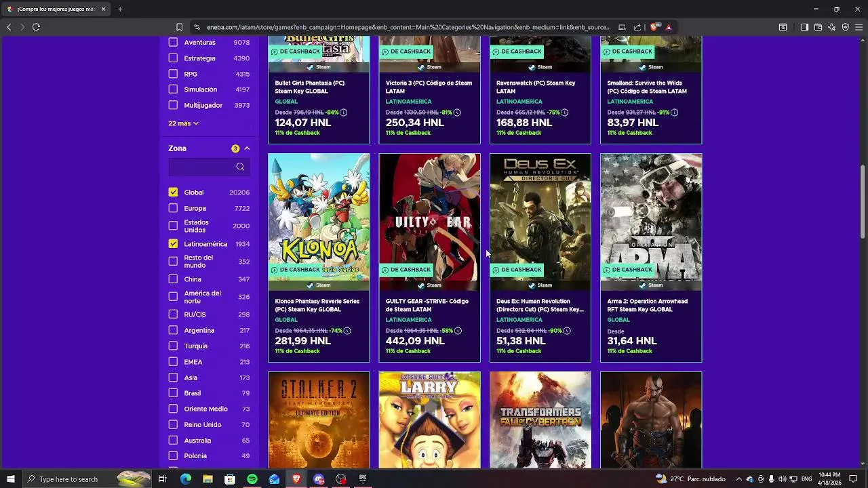868x488 pixels.
Task: Open Brave Rewards triangle icon
Action: click(668, 27)
